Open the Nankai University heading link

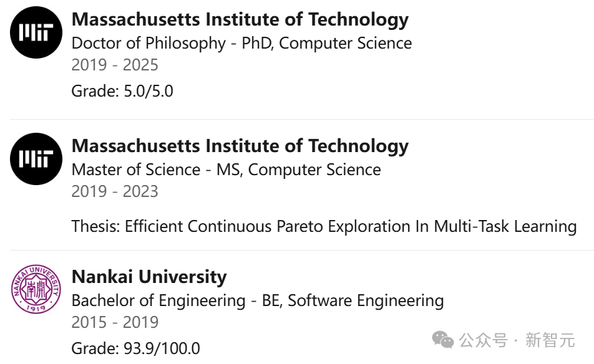pos(149,277)
